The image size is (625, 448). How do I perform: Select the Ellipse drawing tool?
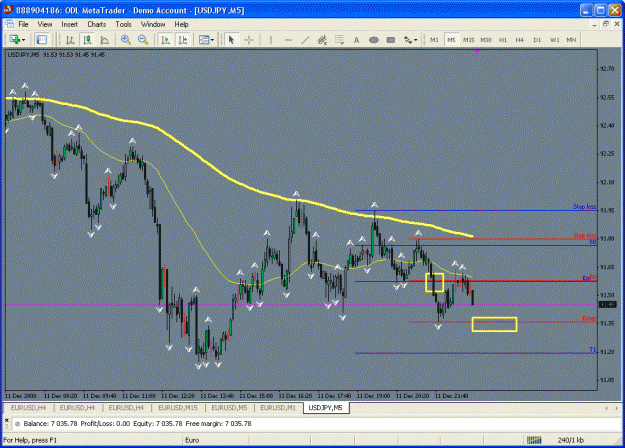coord(373,39)
